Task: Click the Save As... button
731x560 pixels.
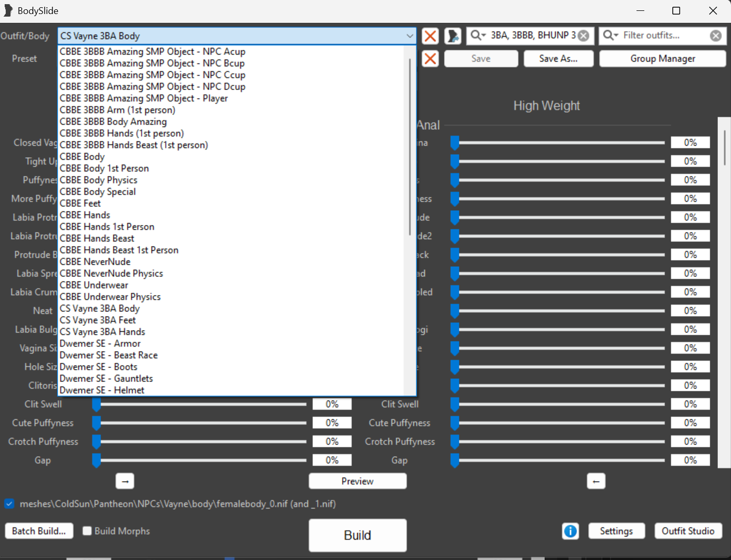Action: click(x=558, y=59)
